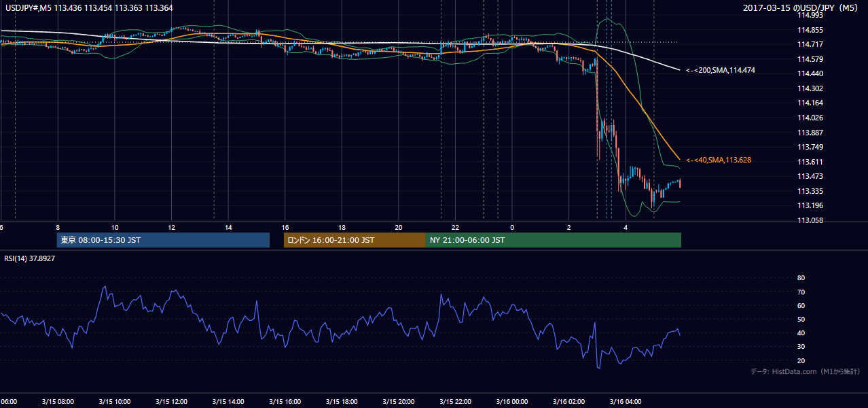Click the HistData.com data source credit
This screenshot has width=868, height=408.
tap(806, 371)
